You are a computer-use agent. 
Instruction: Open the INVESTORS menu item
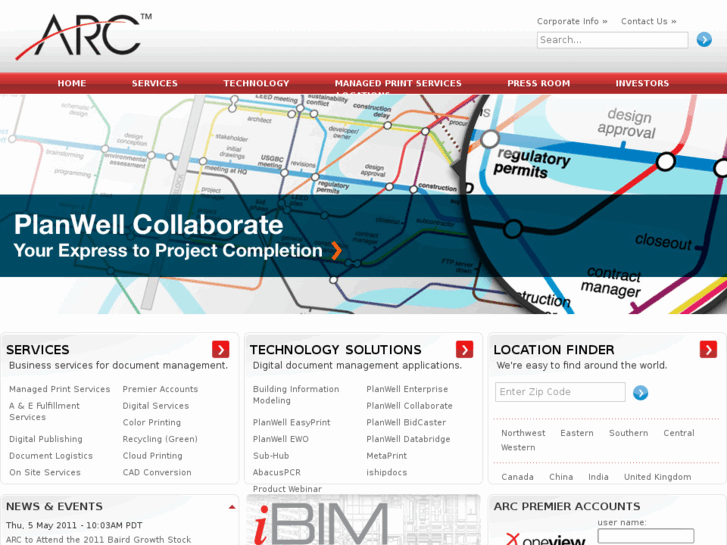coord(642,83)
